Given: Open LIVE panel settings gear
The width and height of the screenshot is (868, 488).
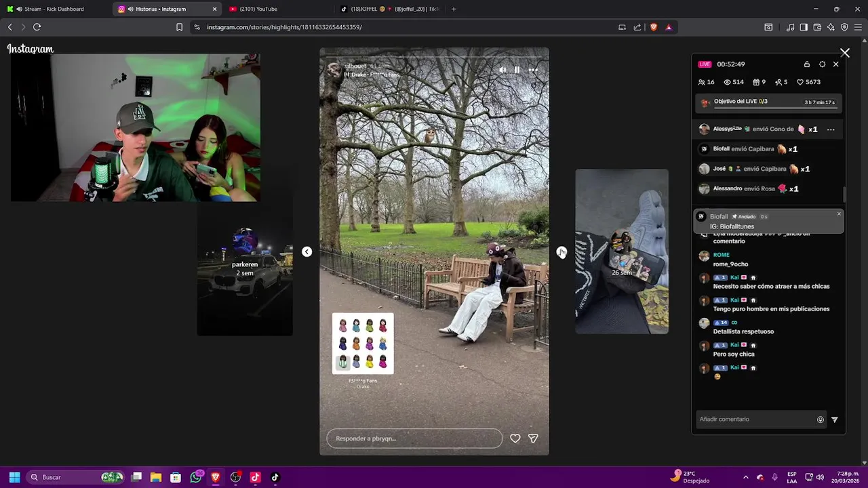Looking at the screenshot, I should pyautogui.click(x=822, y=64).
